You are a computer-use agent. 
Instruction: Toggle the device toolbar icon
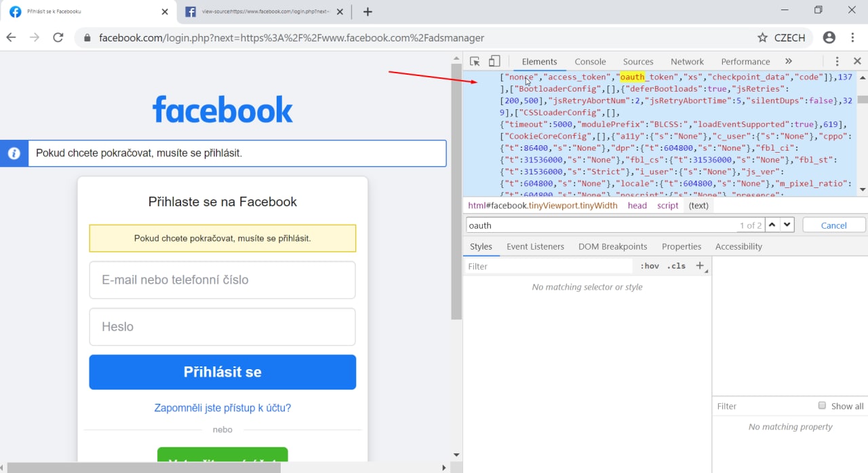tap(494, 61)
